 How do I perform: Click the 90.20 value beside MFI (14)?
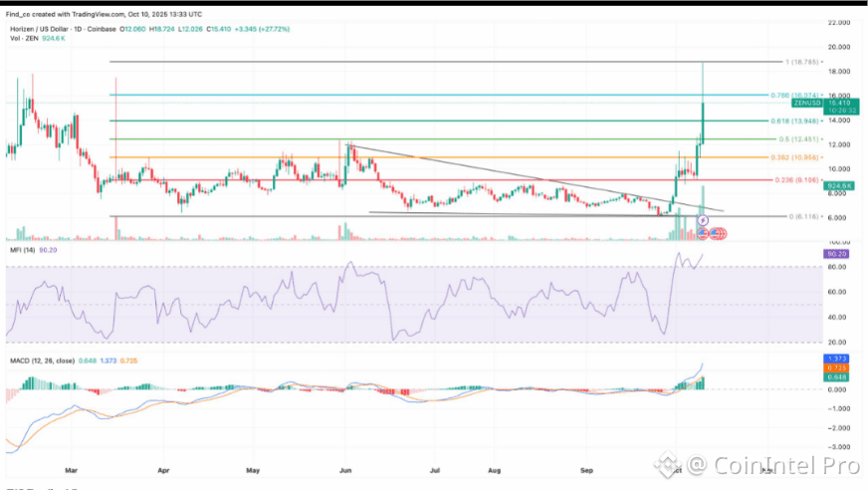(48, 250)
